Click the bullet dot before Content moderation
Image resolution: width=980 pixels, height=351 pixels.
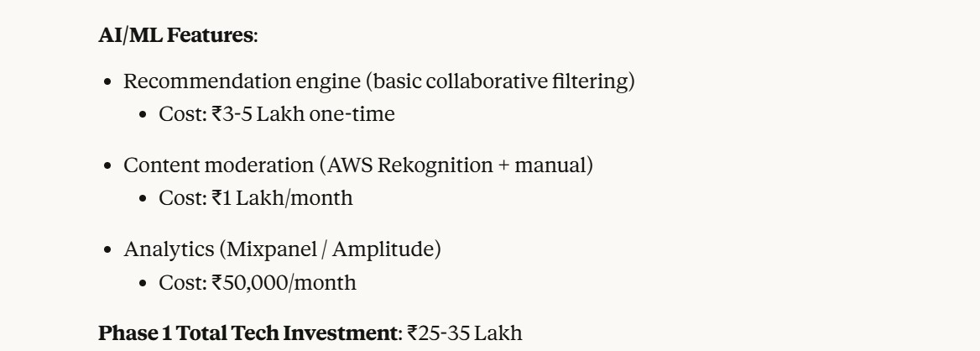(107, 166)
